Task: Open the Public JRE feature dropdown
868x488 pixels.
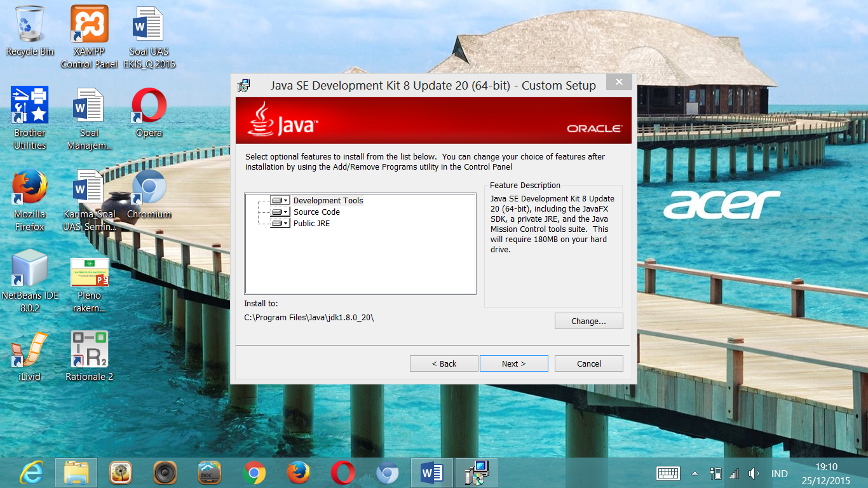Action: pos(280,224)
